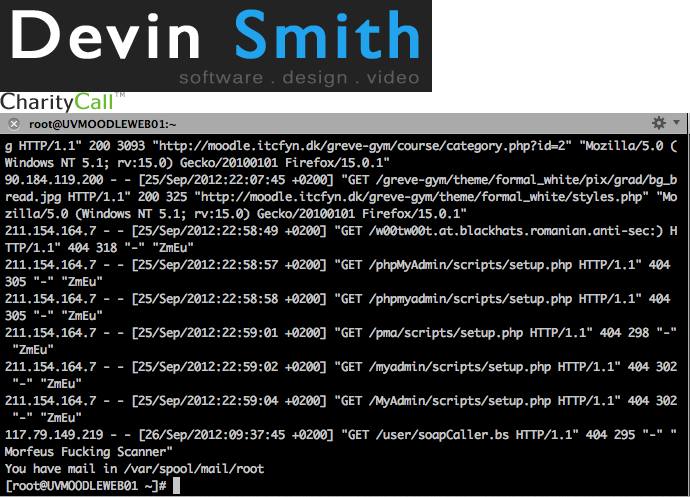This screenshot has width=690, height=497.
Task: Click the terminal settings gear icon
Action: point(658,123)
